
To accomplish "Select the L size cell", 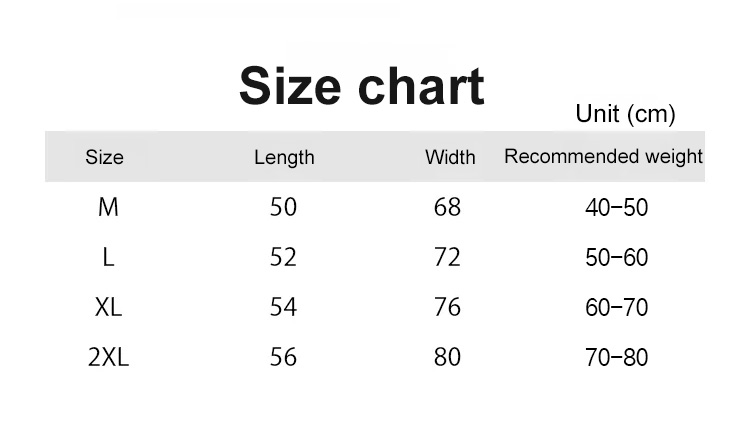I will click(x=108, y=257).
